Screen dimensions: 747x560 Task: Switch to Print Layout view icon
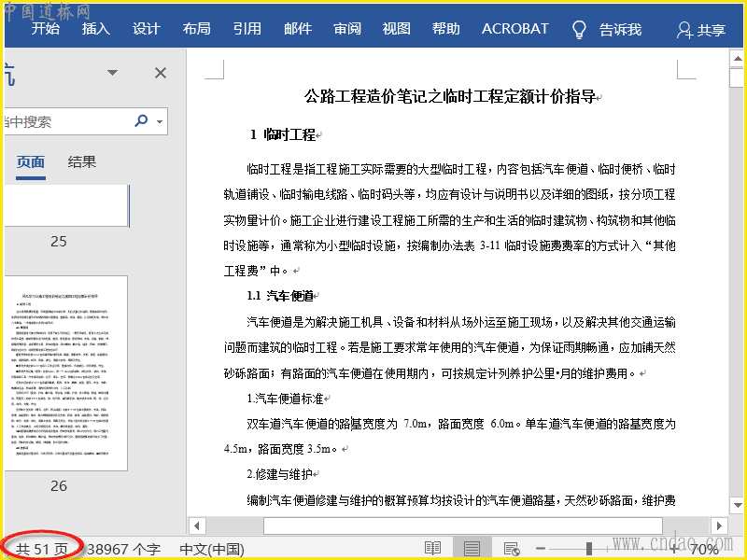pos(472,549)
